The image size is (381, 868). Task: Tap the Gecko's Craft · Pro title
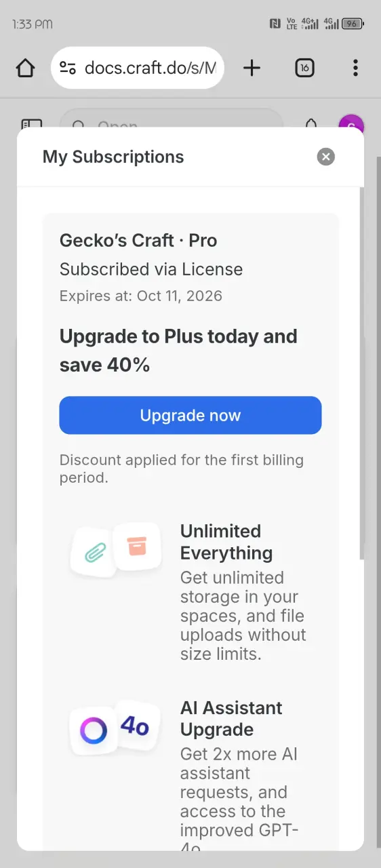138,240
